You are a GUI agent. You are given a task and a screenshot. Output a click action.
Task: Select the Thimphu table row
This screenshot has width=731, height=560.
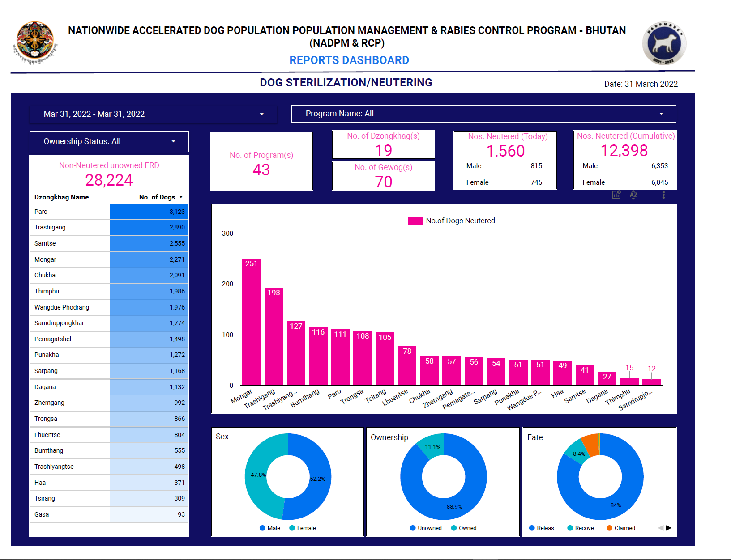click(x=109, y=291)
